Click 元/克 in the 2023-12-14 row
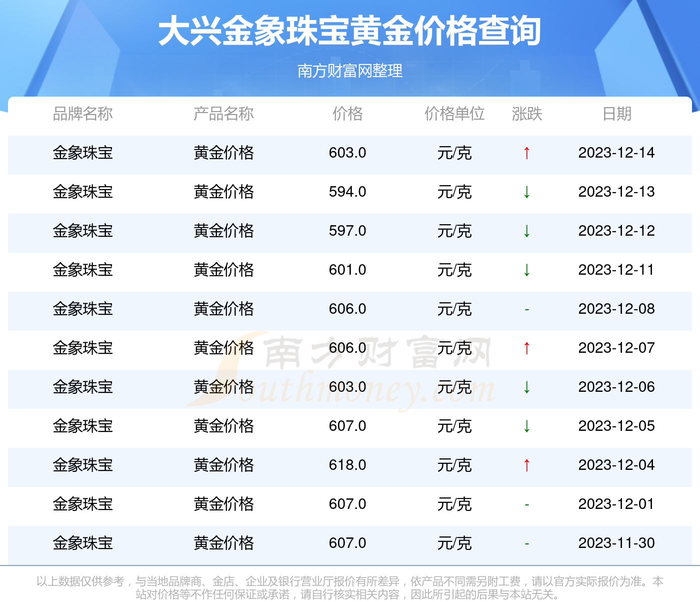 coord(454,153)
